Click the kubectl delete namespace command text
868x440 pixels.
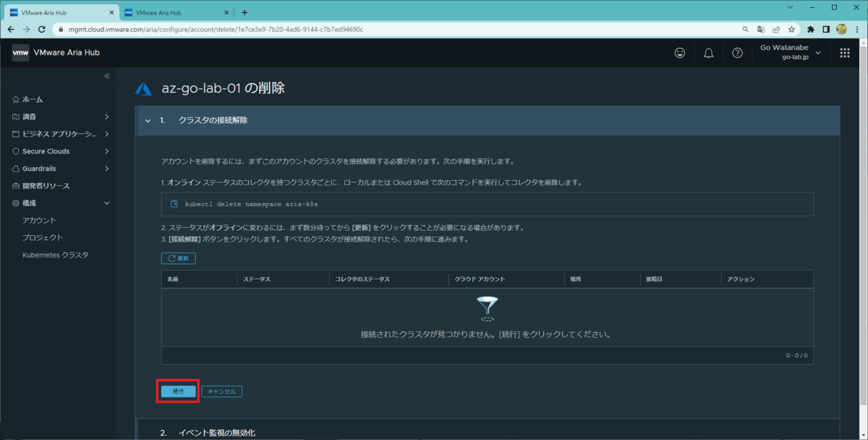pos(252,204)
